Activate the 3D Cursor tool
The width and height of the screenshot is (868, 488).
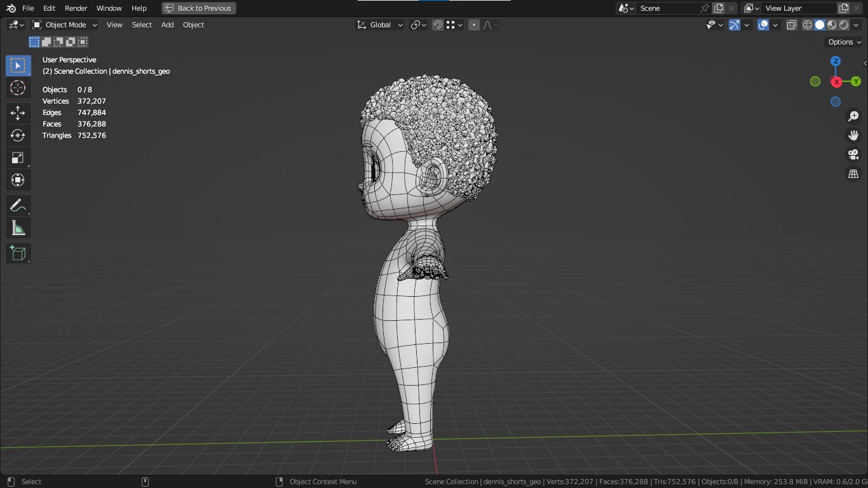[x=18, y=88]
